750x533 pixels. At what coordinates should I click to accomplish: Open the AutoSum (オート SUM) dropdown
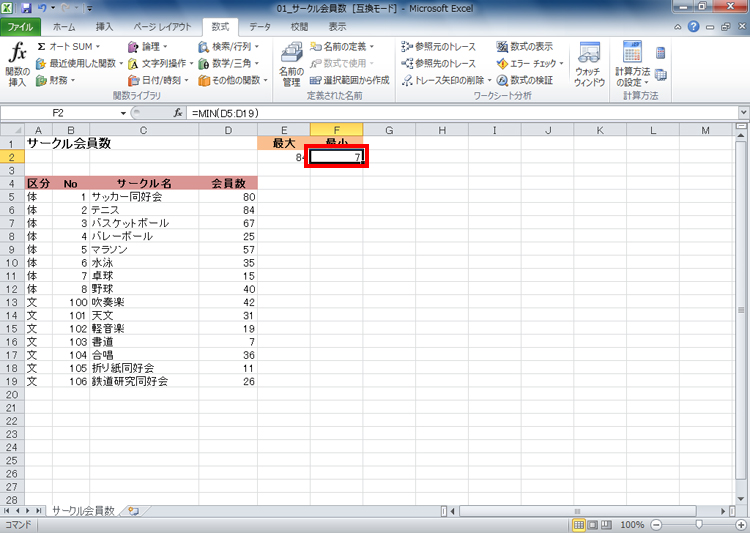tap(68, 46)
